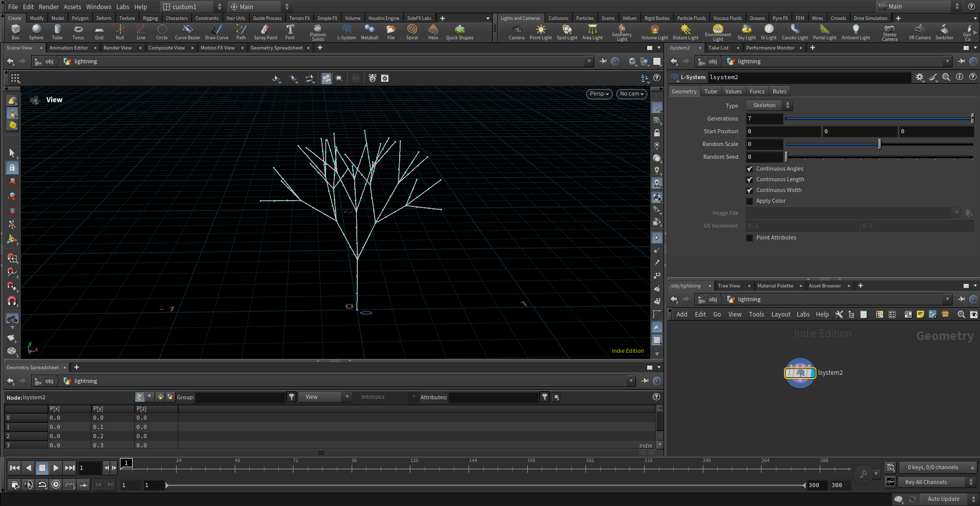980x506 pixels.
Task: Enable the Point Attributes checkbox
Action: [x=750, y=238]
